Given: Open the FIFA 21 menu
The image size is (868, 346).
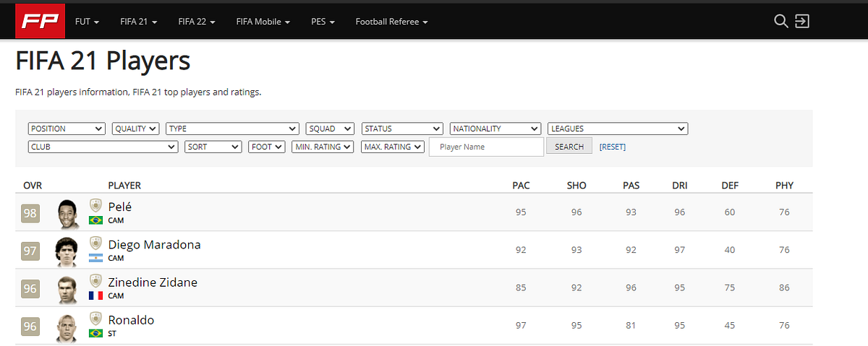Looking at the screenshot, I should [140, 22].
